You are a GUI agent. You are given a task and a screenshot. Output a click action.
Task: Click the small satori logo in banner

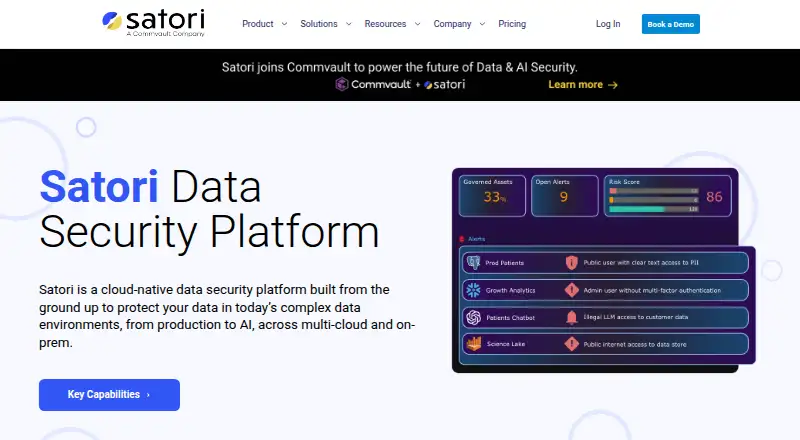coord(444,85)
